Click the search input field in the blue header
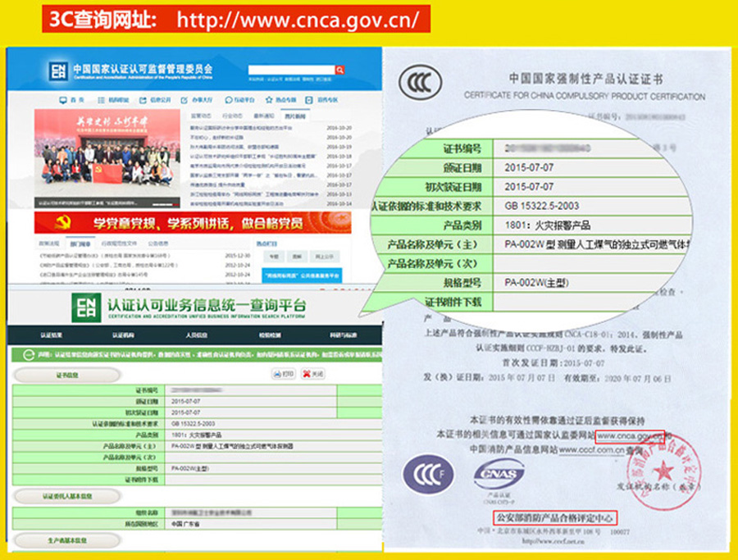Screen dimensions: 738x560 (x=291, y=71)
